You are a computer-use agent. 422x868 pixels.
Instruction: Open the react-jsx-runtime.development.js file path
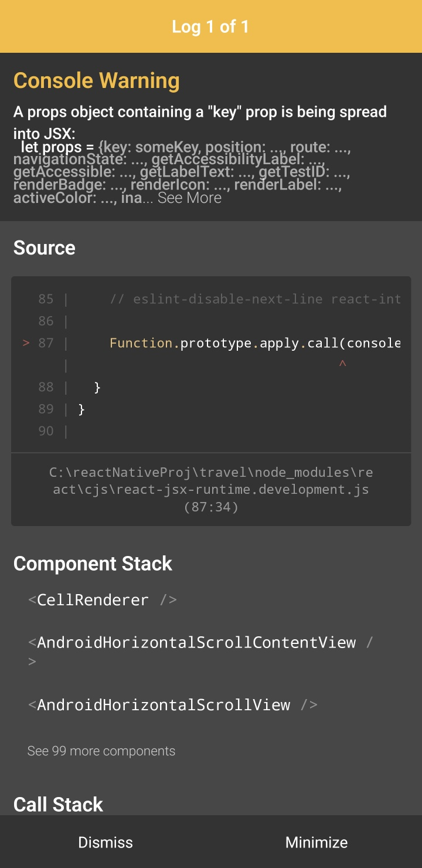pyautogui.click(x=211, y=490)
